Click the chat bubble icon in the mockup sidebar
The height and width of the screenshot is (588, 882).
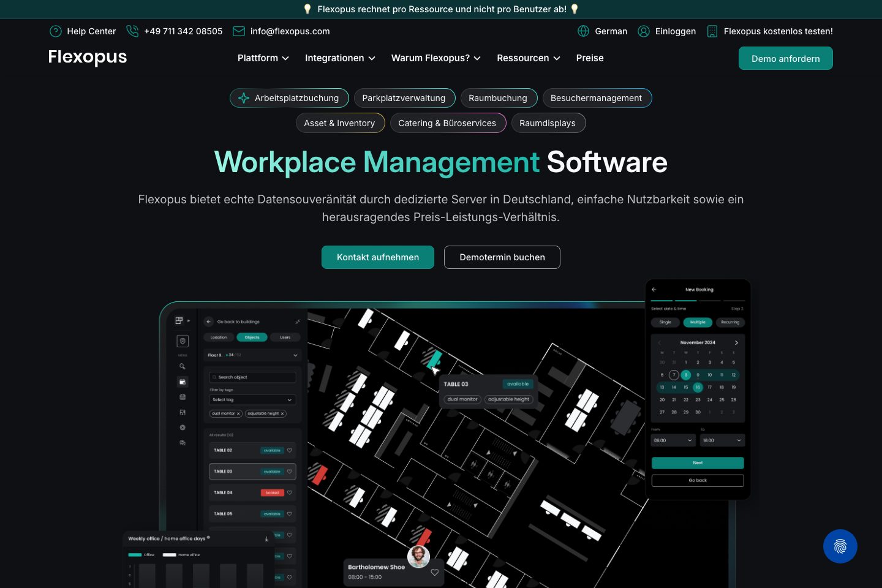click(183, 442)
